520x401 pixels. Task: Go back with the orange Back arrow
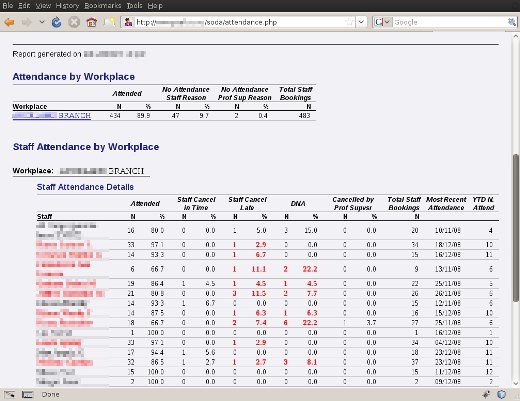tap(10, 22)
